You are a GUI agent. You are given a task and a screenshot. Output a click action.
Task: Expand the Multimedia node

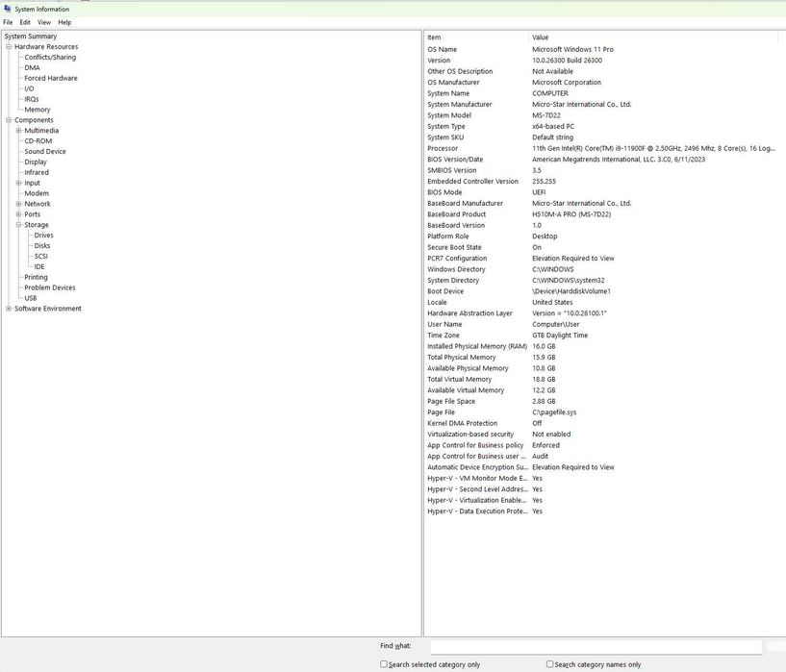(18, 131)
